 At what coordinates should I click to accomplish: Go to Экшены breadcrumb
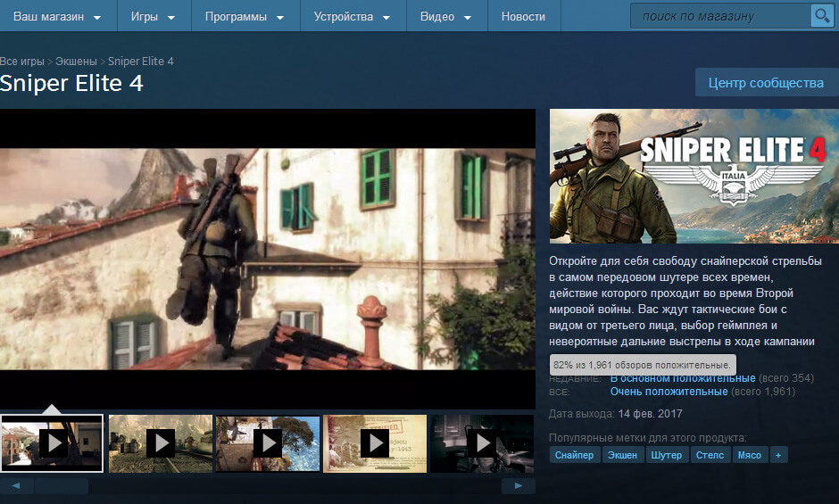[76, 61]
